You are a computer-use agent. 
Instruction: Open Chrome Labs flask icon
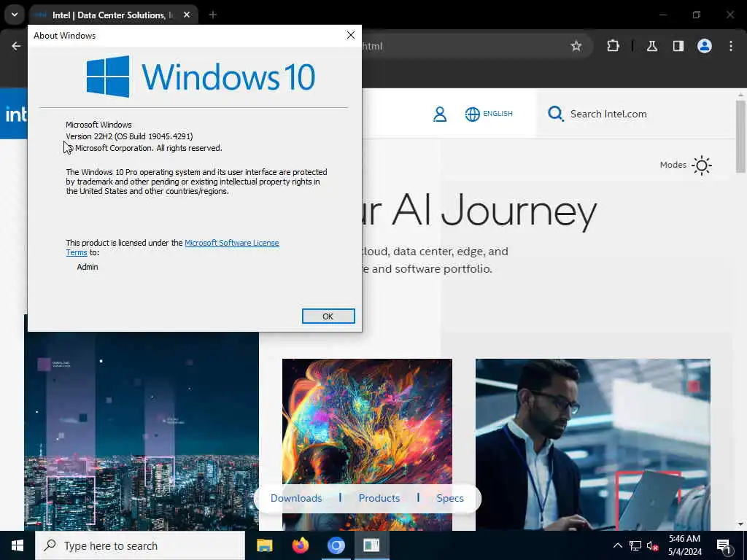[x=652, y=46]
